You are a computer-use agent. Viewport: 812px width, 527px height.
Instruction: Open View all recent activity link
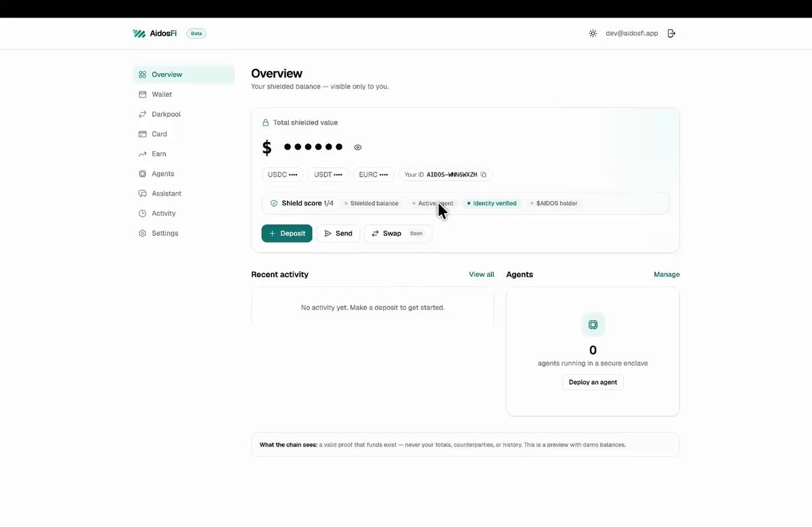pyautogui.click(x=482, y=274)
